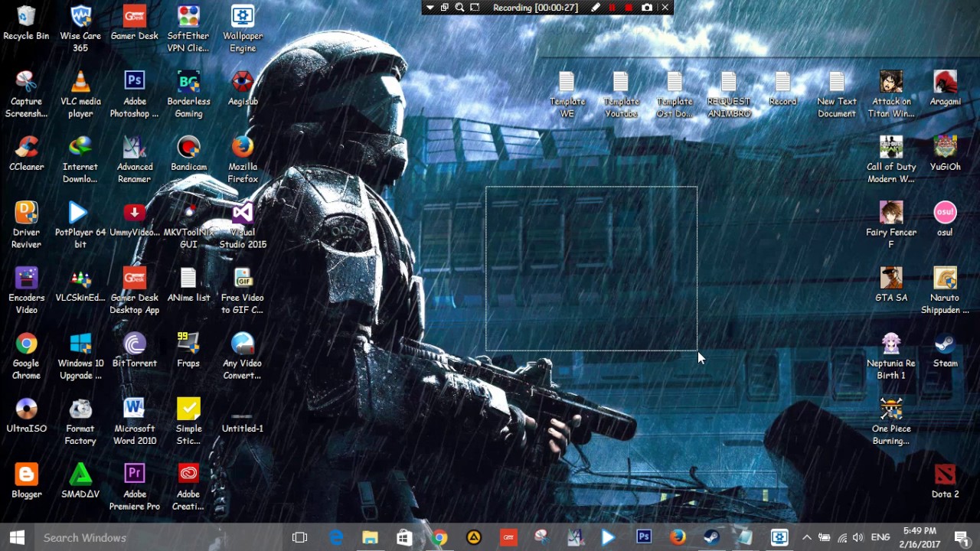Viewport: 980px width, 551px height.
Task: Select the Wise Care 365 icon
Action: click(x=80, y=29)
